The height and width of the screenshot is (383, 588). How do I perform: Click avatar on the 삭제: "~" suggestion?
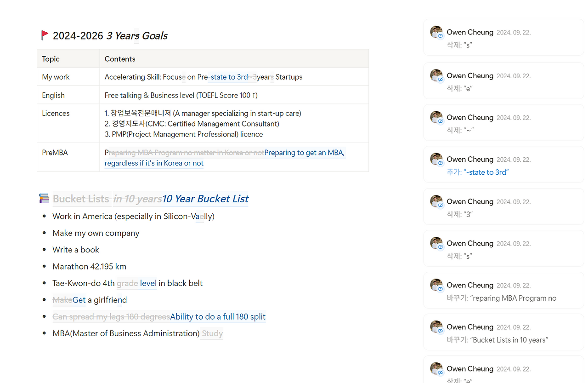436,117
